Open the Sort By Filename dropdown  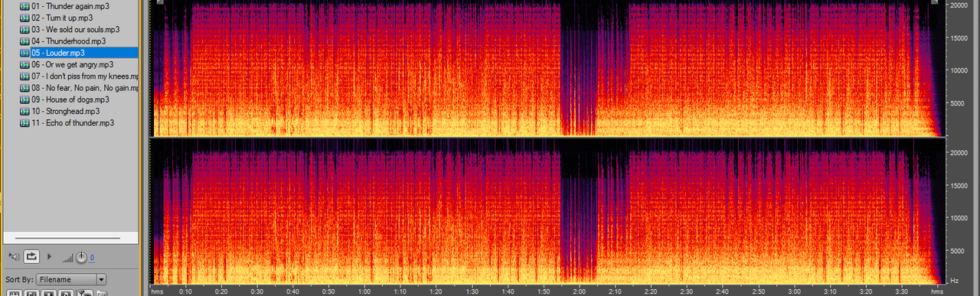[70, 280]
